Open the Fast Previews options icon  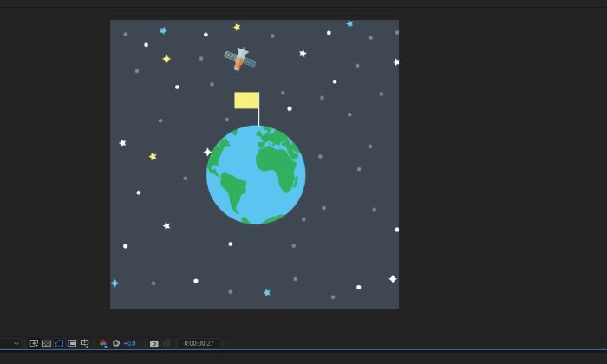pyautogui.click(x=34, y=343)
